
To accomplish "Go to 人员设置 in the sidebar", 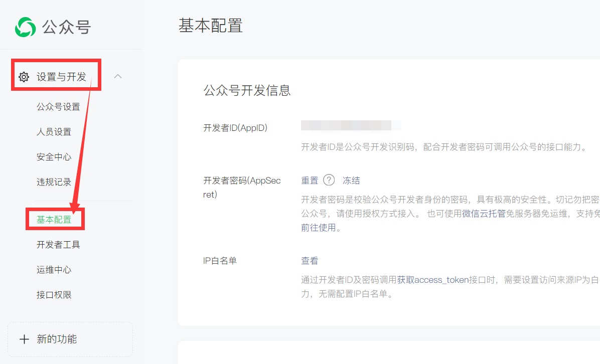I will (x=54, y=132).
